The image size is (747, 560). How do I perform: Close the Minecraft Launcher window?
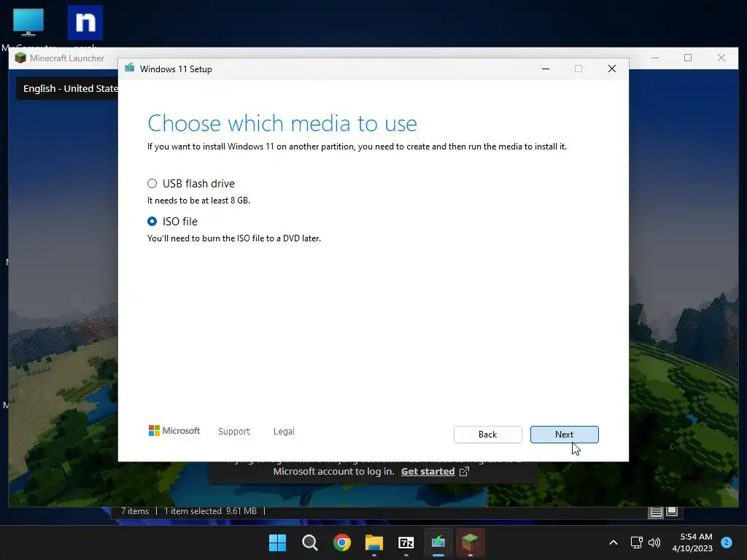pos(721,58)
